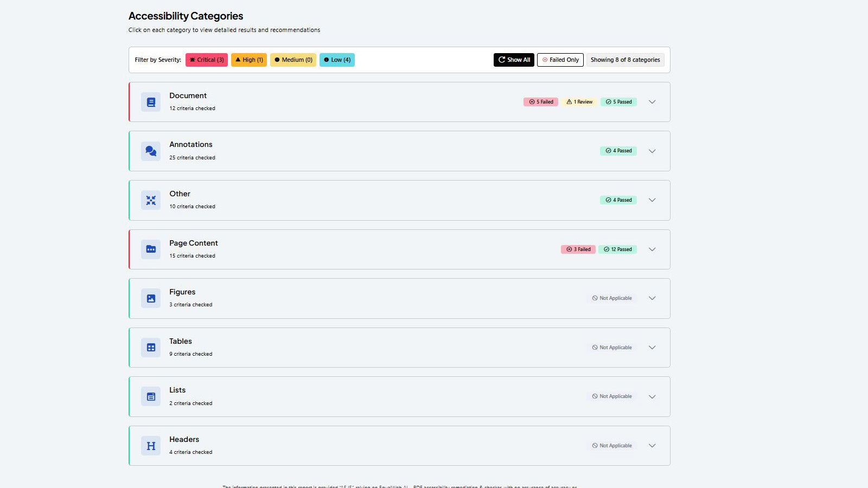The height and width of the screenshot is (488, 868).
Task: Expand the Tables category chevron
Action: pos(652,348)
